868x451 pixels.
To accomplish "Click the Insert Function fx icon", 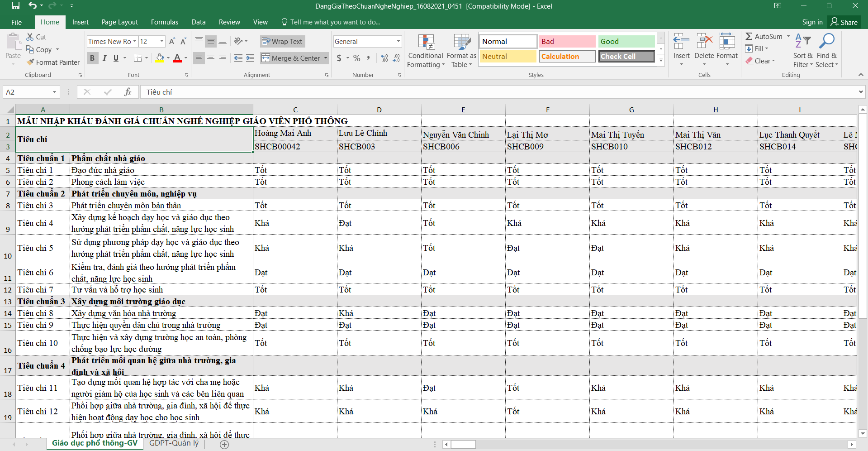I will pos(128,92).
